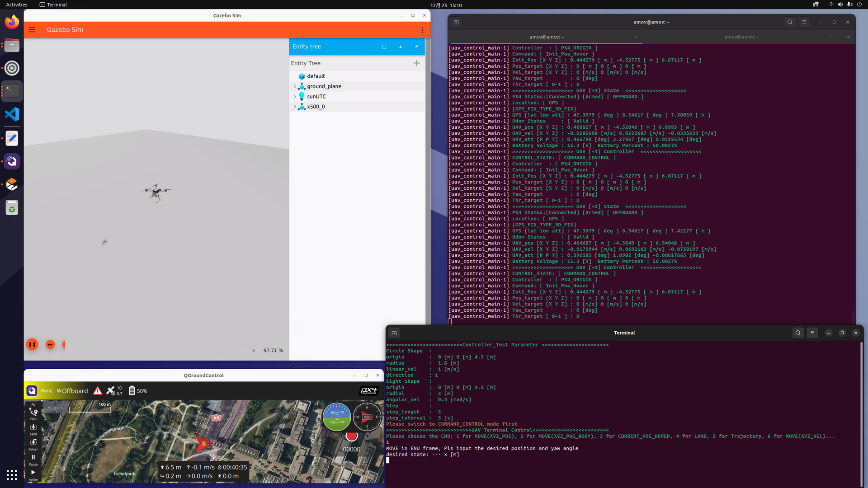Viewport: 868px width, 488px height.
Task: Float the Entity tree panel
Action: [x=384, y=47]
